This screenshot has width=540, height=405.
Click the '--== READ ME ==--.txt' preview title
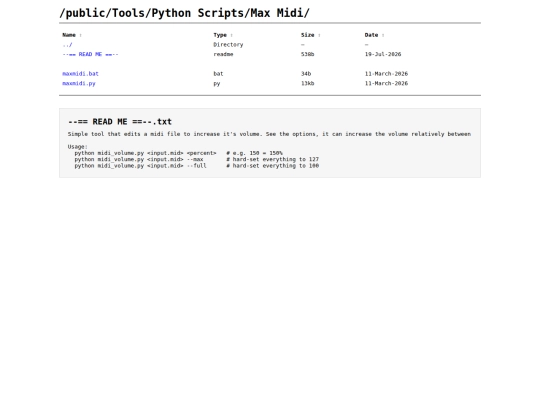point(120,122)
